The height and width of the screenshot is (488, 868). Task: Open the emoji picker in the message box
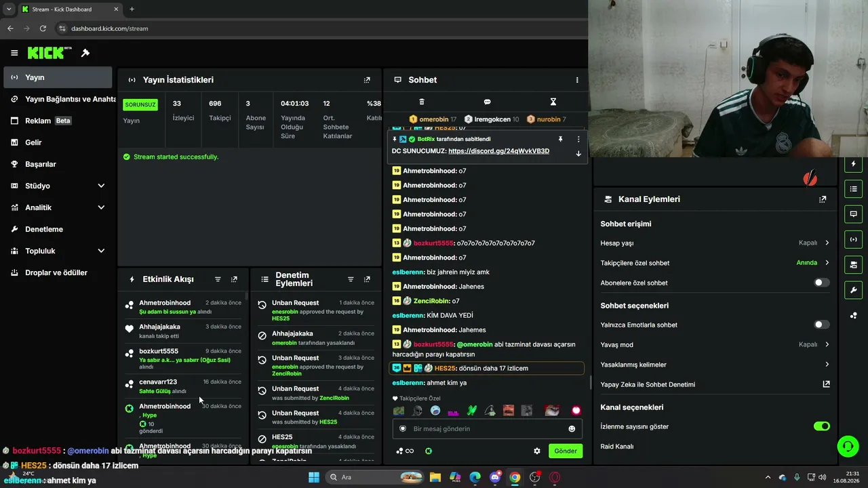[x=572, y=428]
